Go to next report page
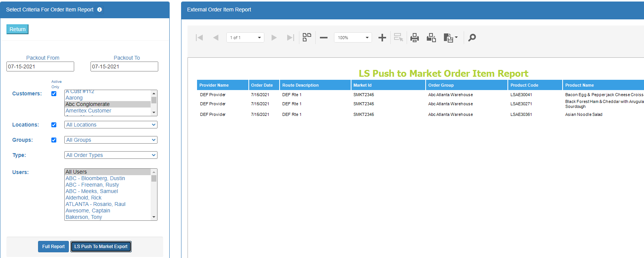The height and width of the screenshot is (258, 644). (274, 38)
